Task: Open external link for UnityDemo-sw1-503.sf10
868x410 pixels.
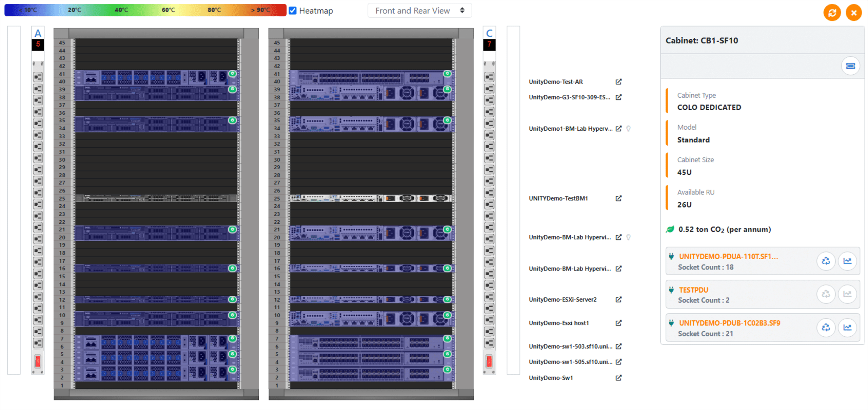Action: point(619,346)
